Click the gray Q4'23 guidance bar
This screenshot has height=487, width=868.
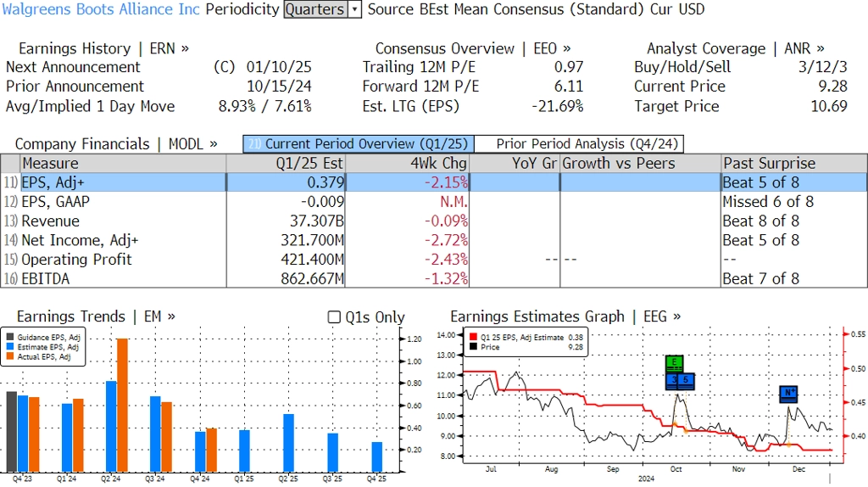tap(12, 432)
